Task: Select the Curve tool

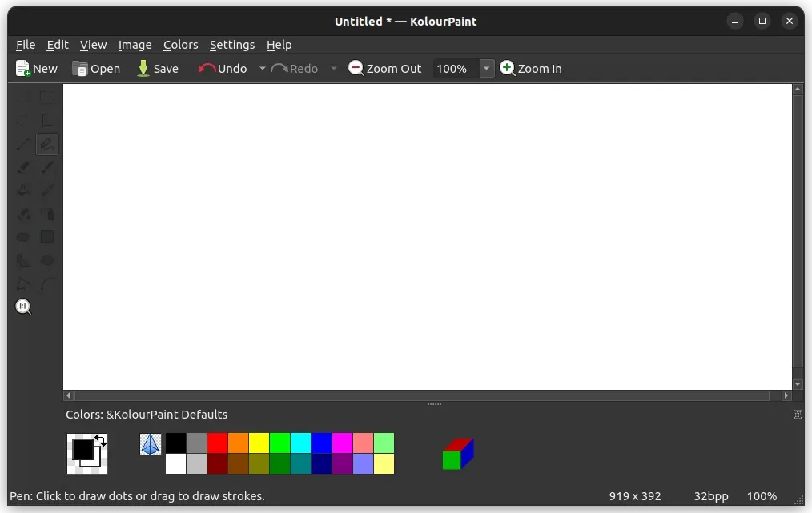Action: pyautogui.click(x=47, y=283)
